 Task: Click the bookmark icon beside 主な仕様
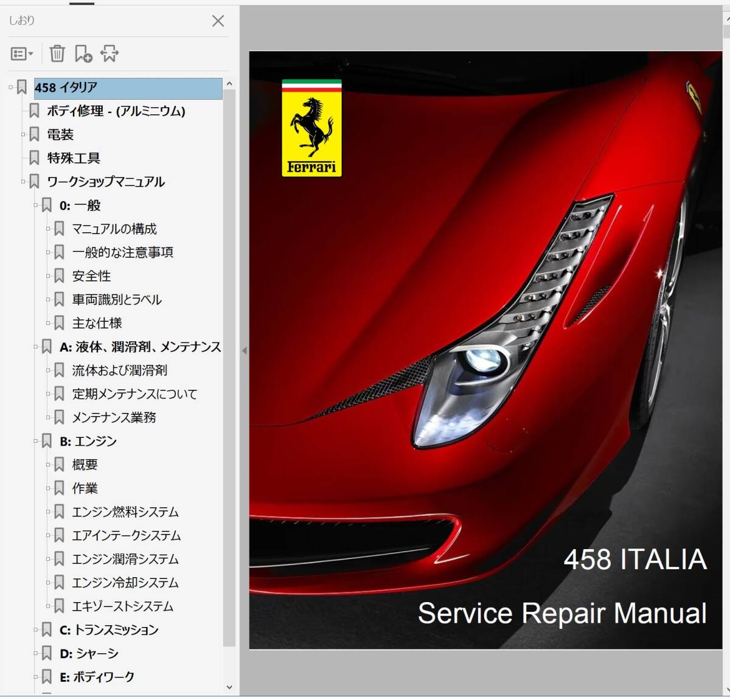(x=59, y=324)
